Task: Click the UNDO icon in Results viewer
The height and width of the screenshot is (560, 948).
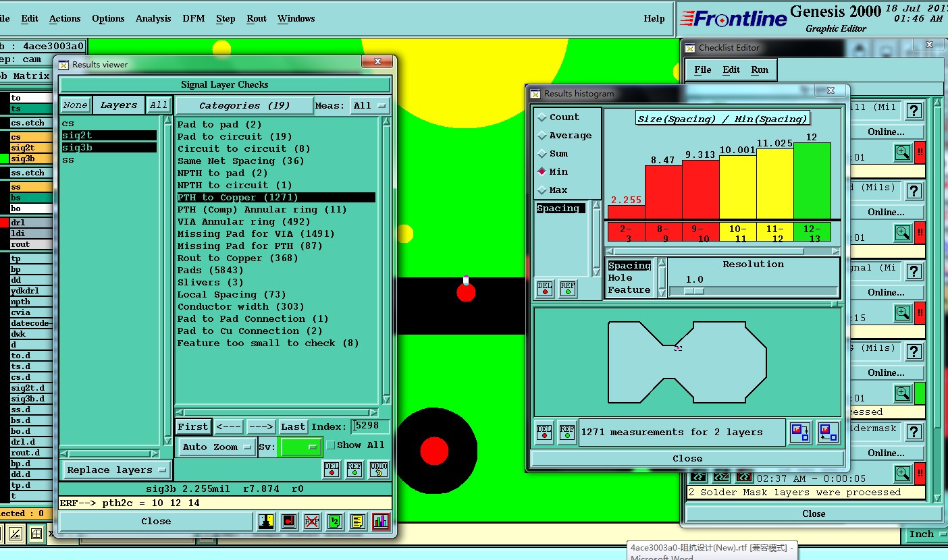Action: (379, 470)
